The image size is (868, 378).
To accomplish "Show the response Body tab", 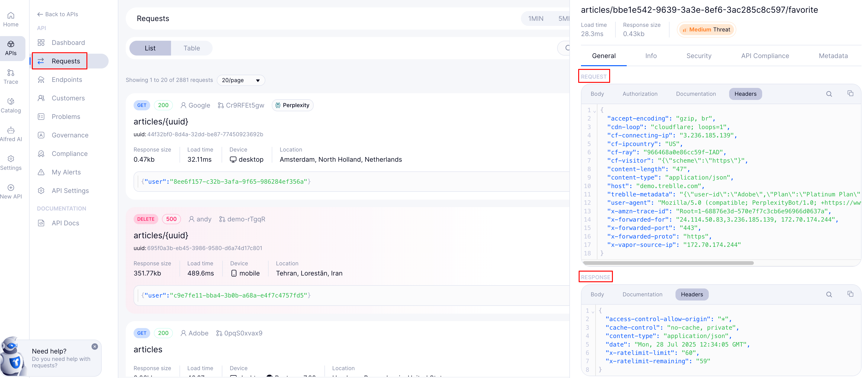I will 597,294.
